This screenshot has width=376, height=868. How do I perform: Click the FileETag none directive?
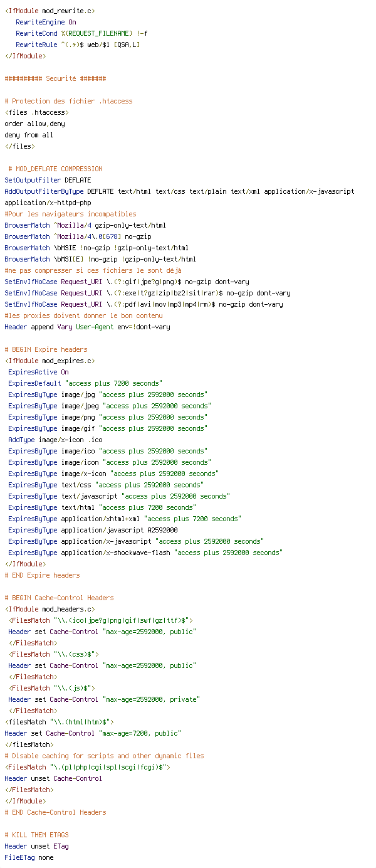[x=29, y=857]
